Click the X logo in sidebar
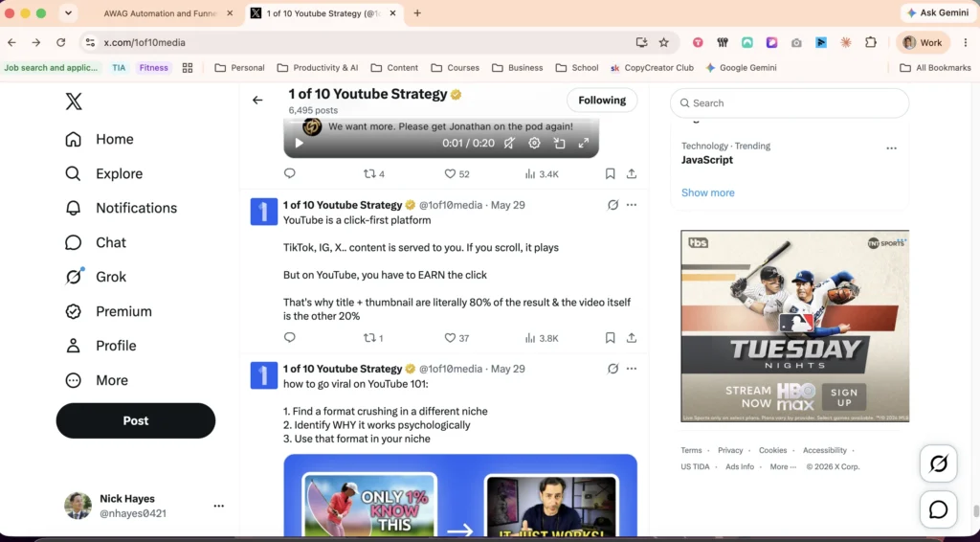Viewport: 980px width, 542px height. [74, 102]
